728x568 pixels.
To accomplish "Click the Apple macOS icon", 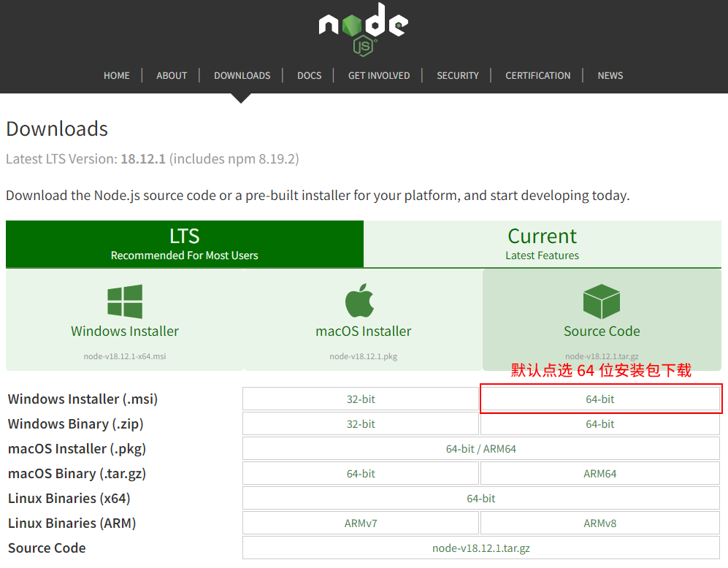I will click(x=359, y=300).
